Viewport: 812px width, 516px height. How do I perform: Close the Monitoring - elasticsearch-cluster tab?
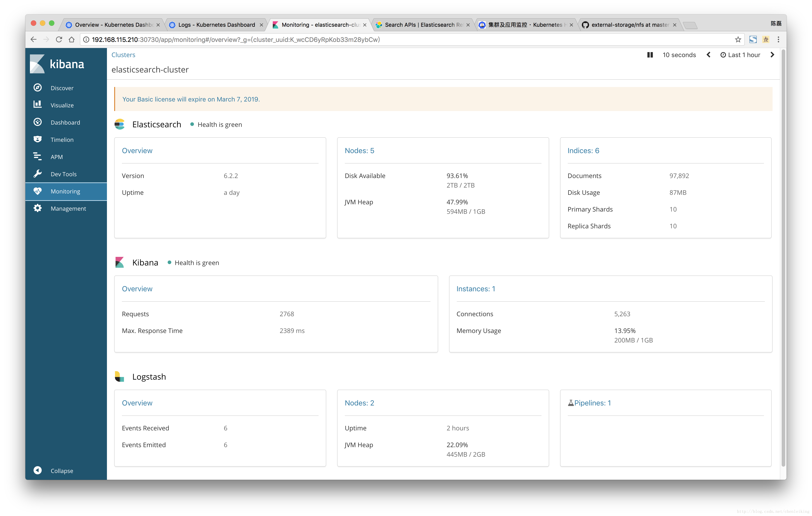coord(365,25)
